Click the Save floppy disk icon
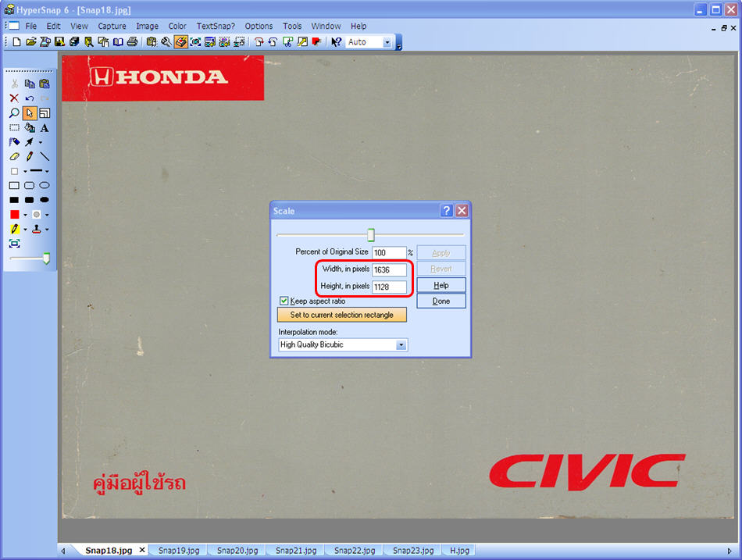Viewport: 742px width, 560px height. click(59, 41)
